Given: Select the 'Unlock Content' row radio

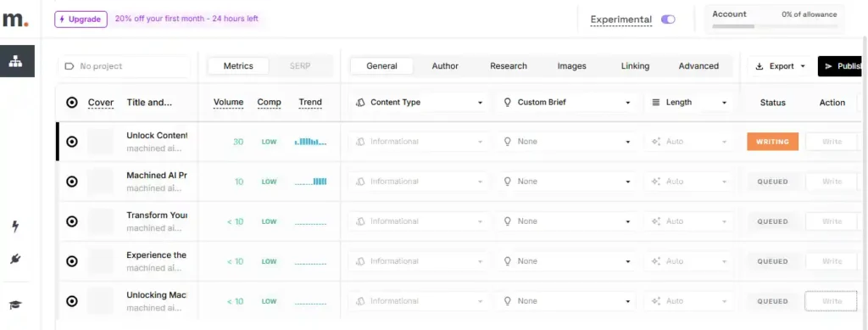Looking at the screenshot, I should click(x=72, y=142).
